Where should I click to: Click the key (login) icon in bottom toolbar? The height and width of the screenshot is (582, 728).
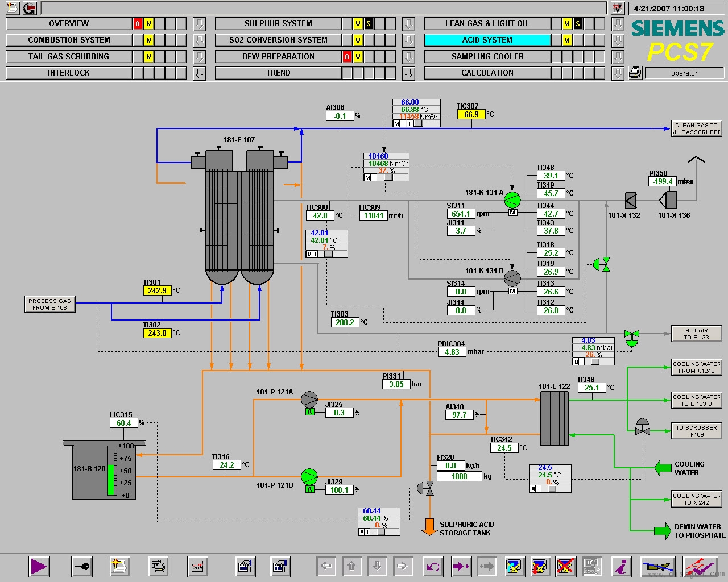(x=82, y=566)
